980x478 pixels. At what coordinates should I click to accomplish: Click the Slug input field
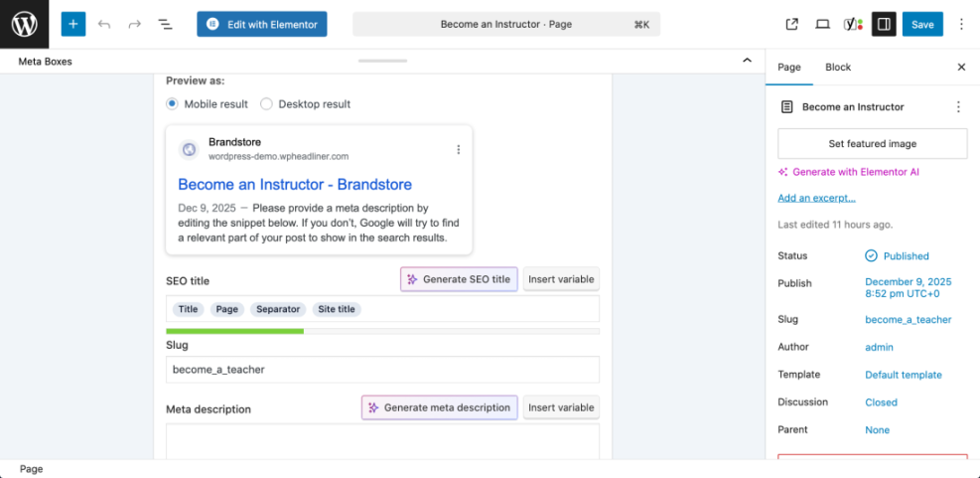pos(382,369)
